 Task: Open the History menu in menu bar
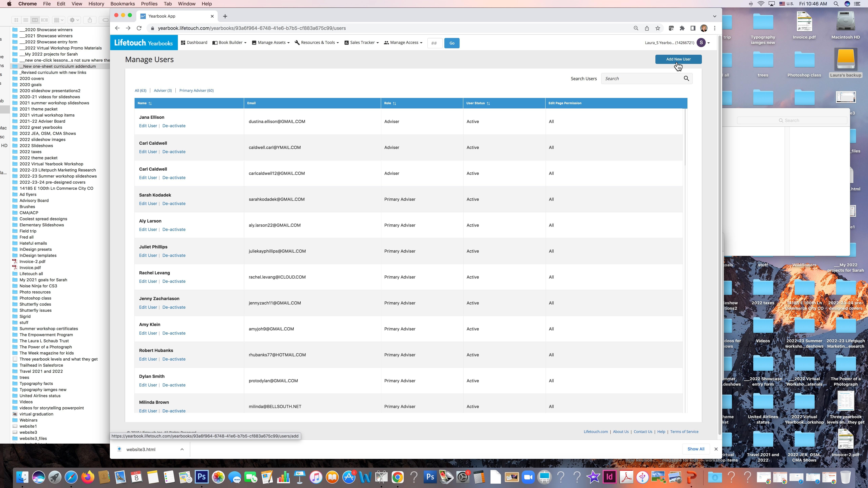[x=96, y=4]
